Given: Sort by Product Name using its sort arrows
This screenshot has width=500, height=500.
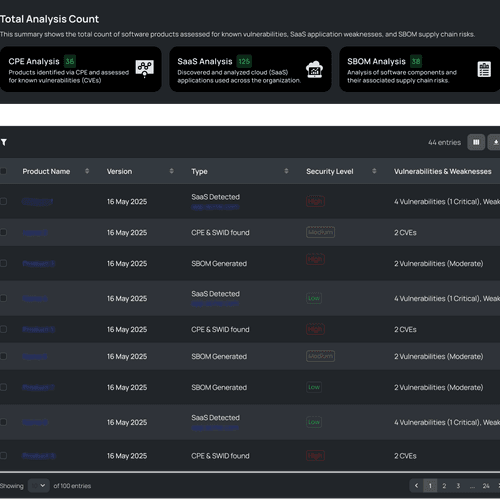Looking at the screenshot, I should coord(87,171).
